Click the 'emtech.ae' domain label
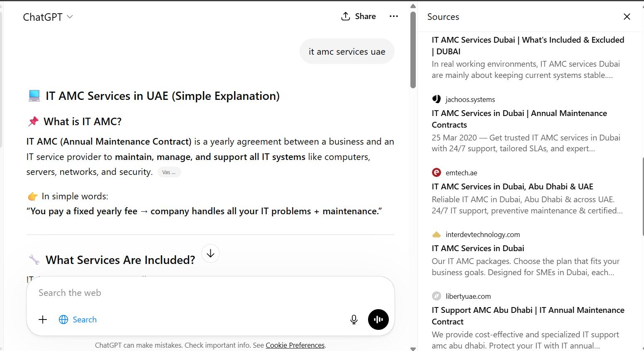This screenshot has width=644, height=351. [461, 173]
